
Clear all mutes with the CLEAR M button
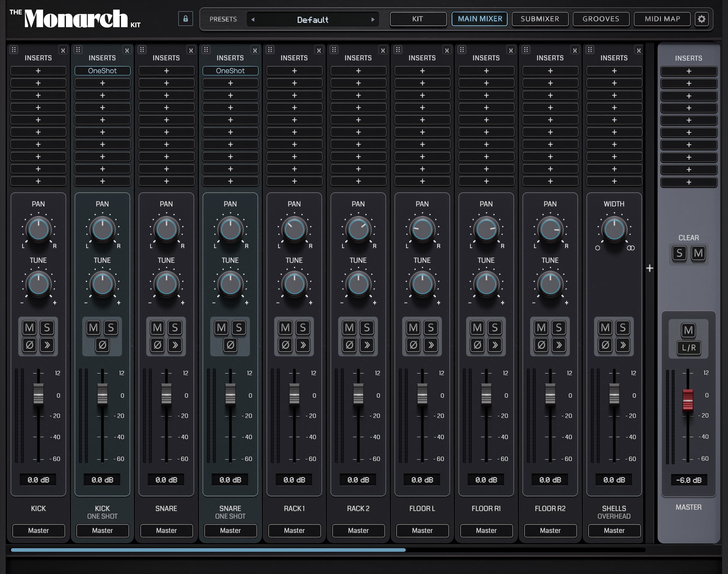698,253
